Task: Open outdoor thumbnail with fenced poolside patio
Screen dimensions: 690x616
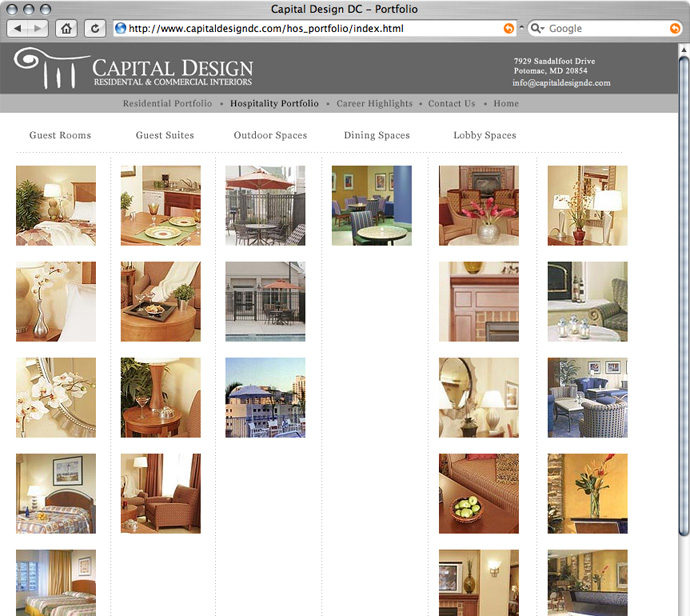Action: pyautogui.click(x=265, y=301)
